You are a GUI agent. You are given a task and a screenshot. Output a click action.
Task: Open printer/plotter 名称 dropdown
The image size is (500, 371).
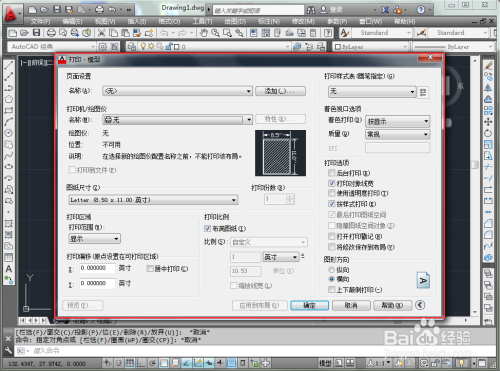(177, 120)
